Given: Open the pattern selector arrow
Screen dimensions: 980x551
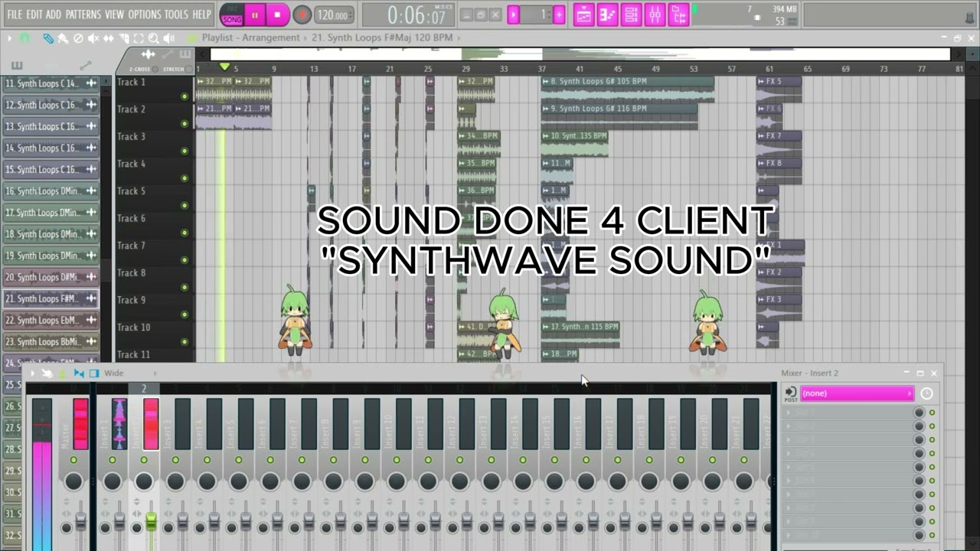Looking at the screenshot, I should [x=513, y=15].
